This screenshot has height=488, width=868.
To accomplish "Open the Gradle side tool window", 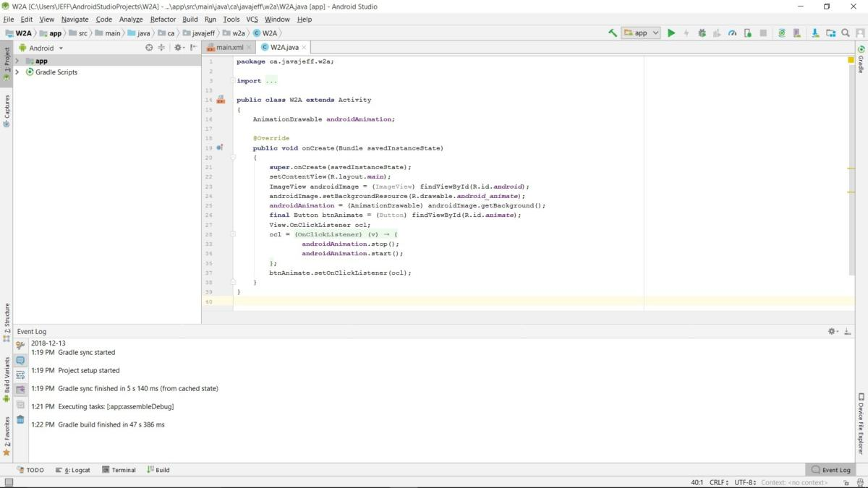I will pos(861,59).
